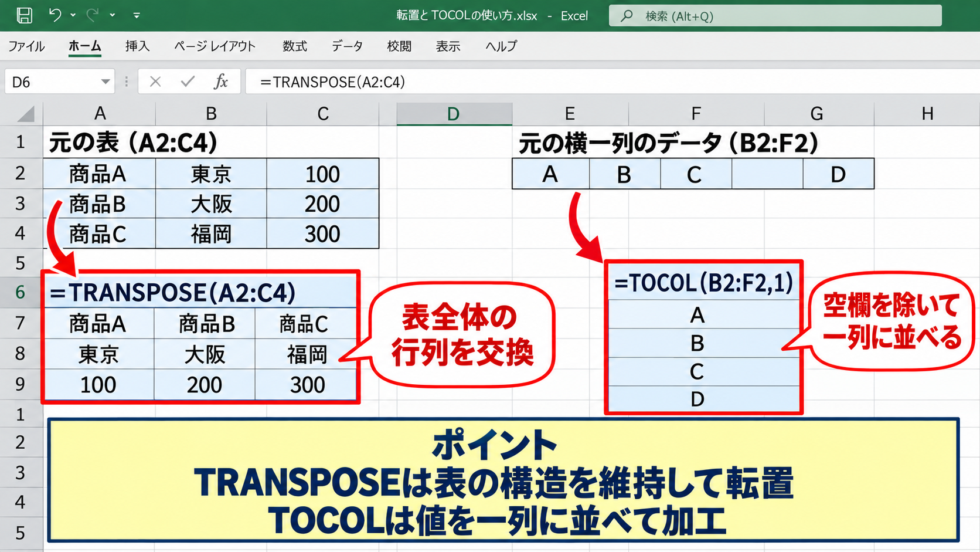The width and height of the screenshot is (980, 552).
Task: Switch to the 挿入 tab
Action: 137,46
